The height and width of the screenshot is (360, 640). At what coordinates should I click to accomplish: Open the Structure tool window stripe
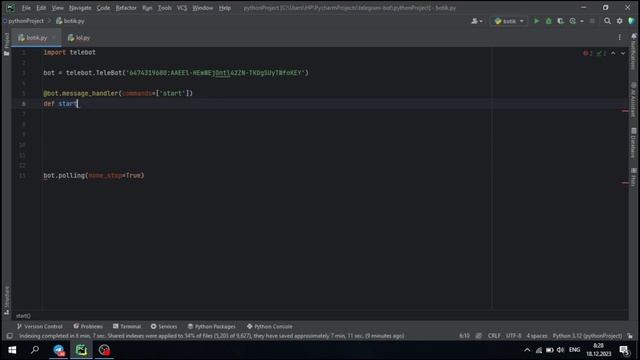pos(6,300)
